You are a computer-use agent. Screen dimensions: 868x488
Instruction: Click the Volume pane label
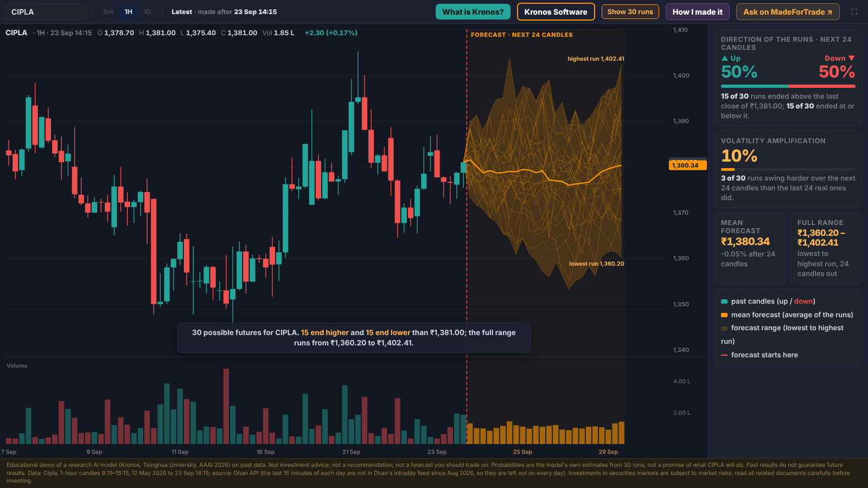tap(17, 365)
